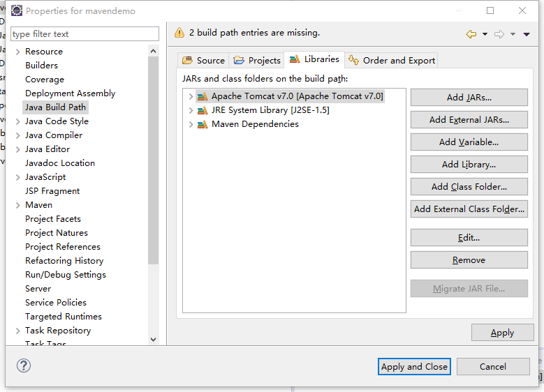Click the JRE System Library icon
The height and width of the screenshot is (392, 544).
(203, 111)
